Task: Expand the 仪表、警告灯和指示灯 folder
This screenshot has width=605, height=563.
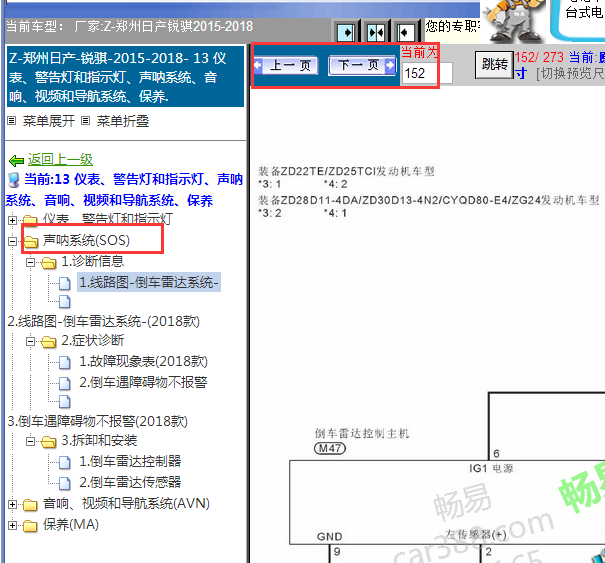Action: (12, 220)
